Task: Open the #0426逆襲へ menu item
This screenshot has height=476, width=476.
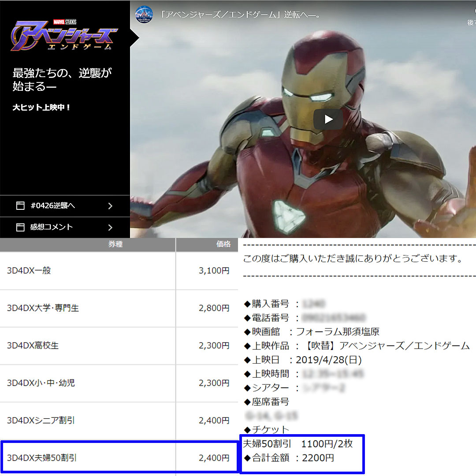Action: pyautogui.click(x=65, y=206)
